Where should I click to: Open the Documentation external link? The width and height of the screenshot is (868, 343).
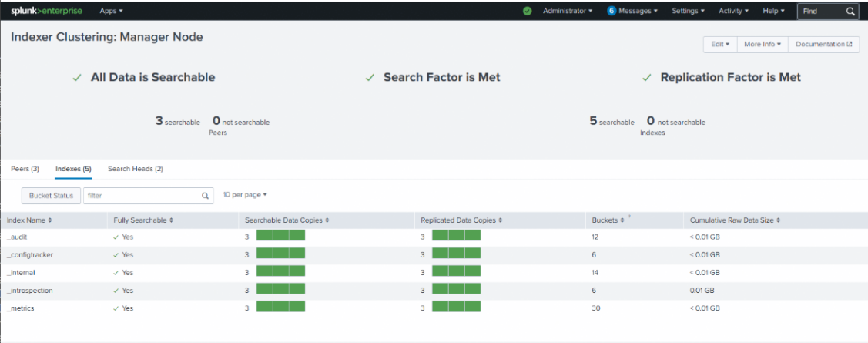(824, 45)
